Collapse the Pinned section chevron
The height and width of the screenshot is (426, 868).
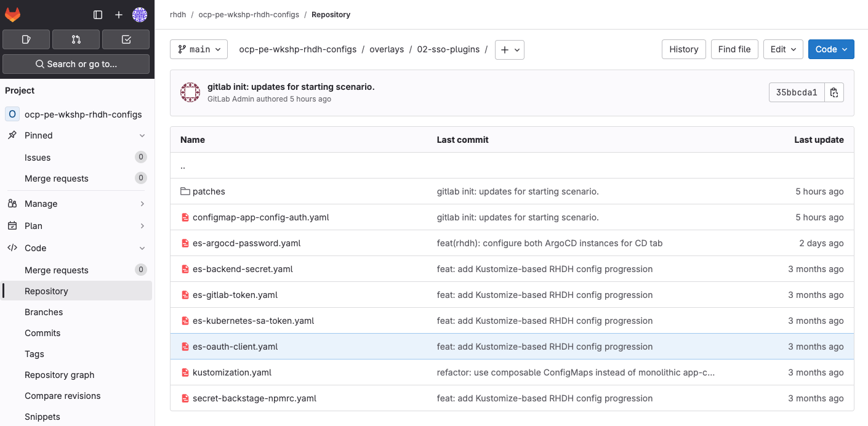(142, 135)
